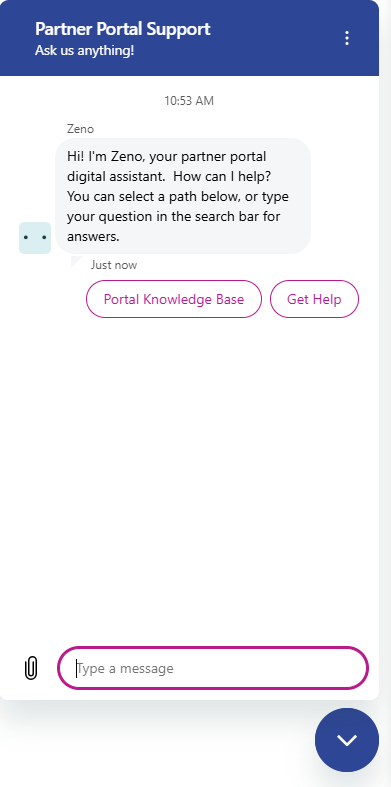The width and height of the screenshot is (391, 787).
Task: Click the "Partner Portal Support" header title
Action: 122,29
